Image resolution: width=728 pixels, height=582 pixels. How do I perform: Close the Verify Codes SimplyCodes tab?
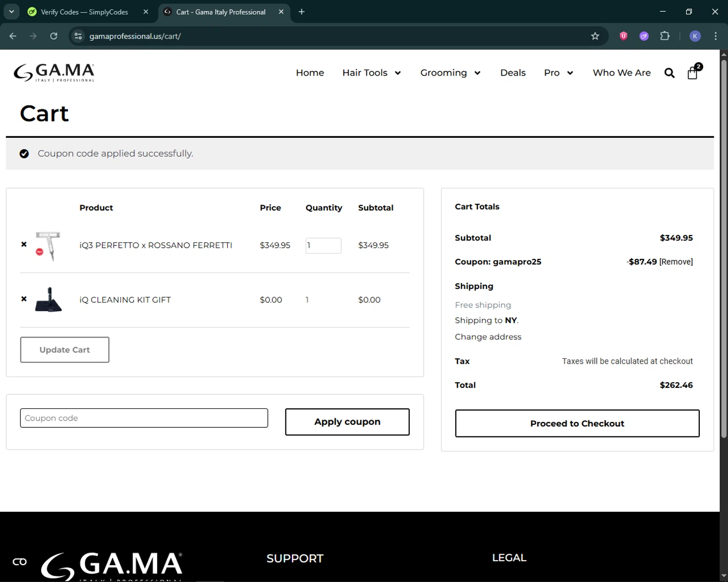click(x=146, y=12)
